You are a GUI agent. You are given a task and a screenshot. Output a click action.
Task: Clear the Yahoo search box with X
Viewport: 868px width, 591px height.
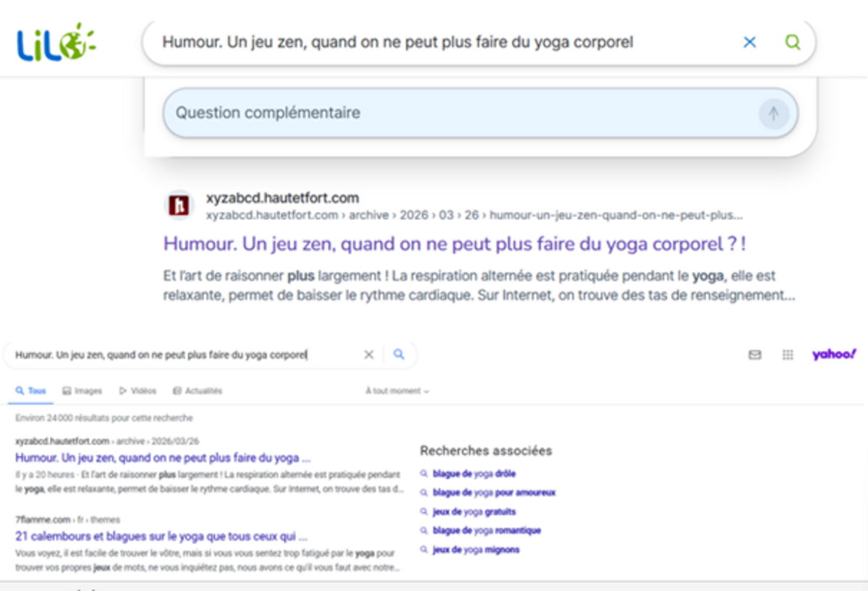pyautogui.click(x=368, y=354)
